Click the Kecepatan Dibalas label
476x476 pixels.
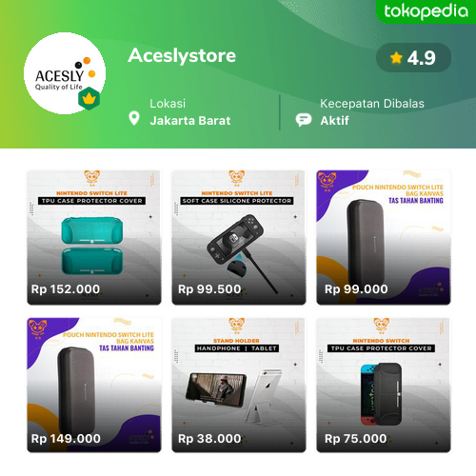coord(372,104)
